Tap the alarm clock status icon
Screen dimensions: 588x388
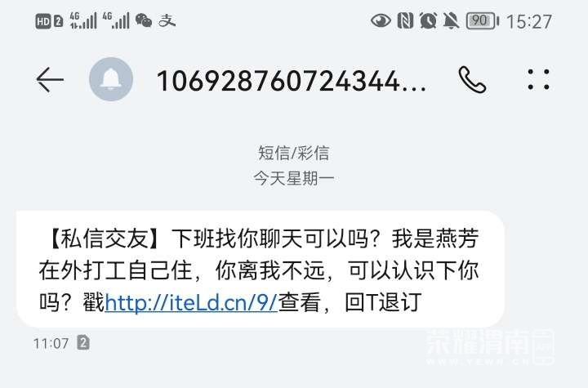tap(428, 20)
